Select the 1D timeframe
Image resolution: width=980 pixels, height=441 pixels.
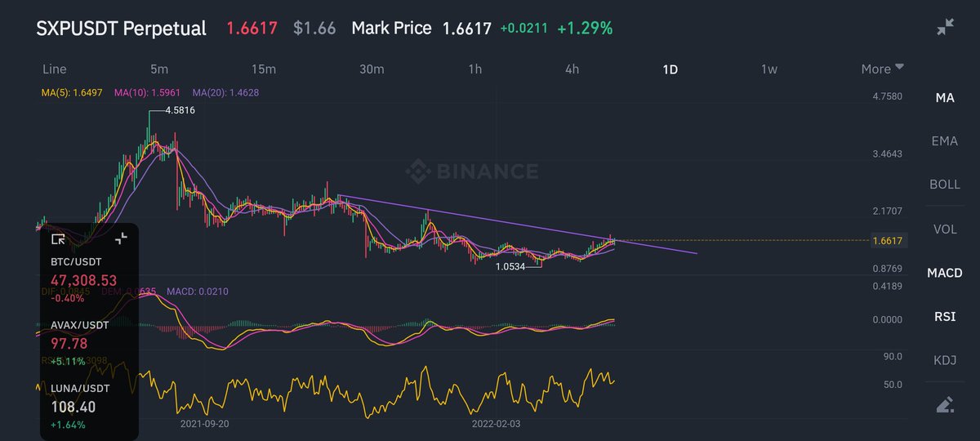click(670, 69)
